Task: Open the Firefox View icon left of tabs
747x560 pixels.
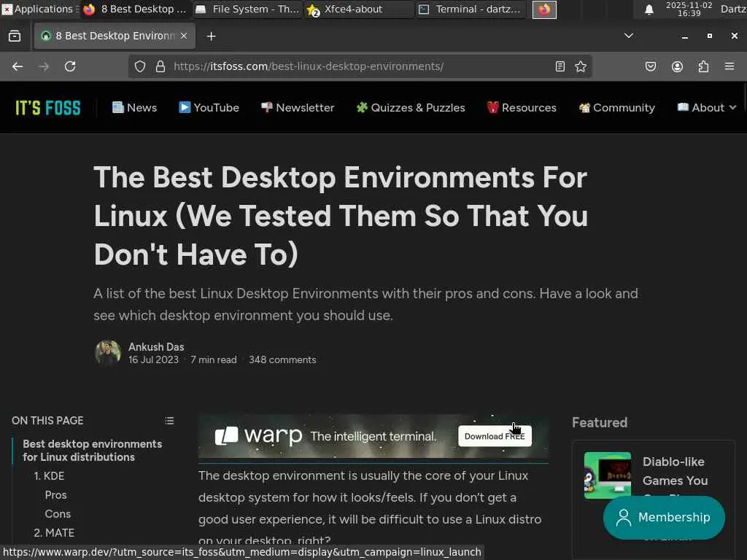Action: click(15, 36)
